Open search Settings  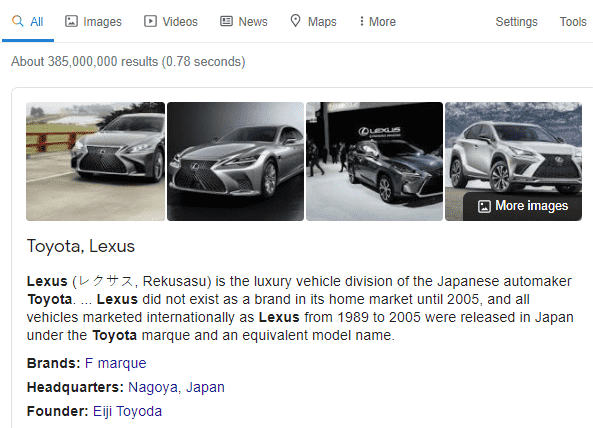[516, 22]
